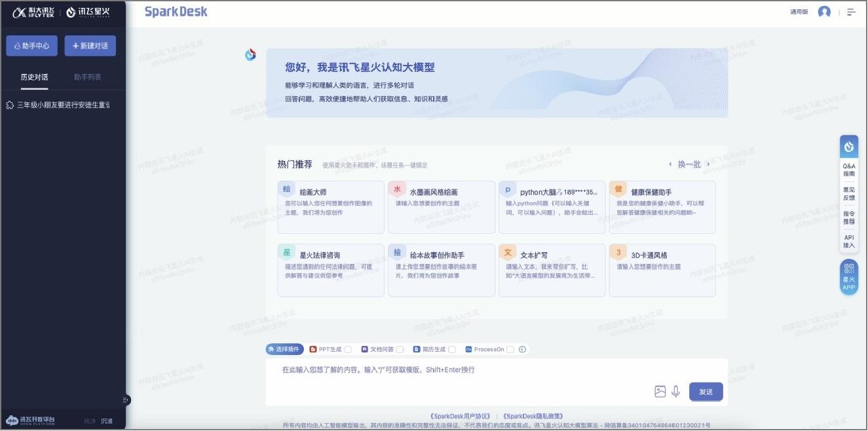Image resolution: width=868 pixels, height=431 pixels.
Task: Click the 发送 send button
Action: [706, 392]
